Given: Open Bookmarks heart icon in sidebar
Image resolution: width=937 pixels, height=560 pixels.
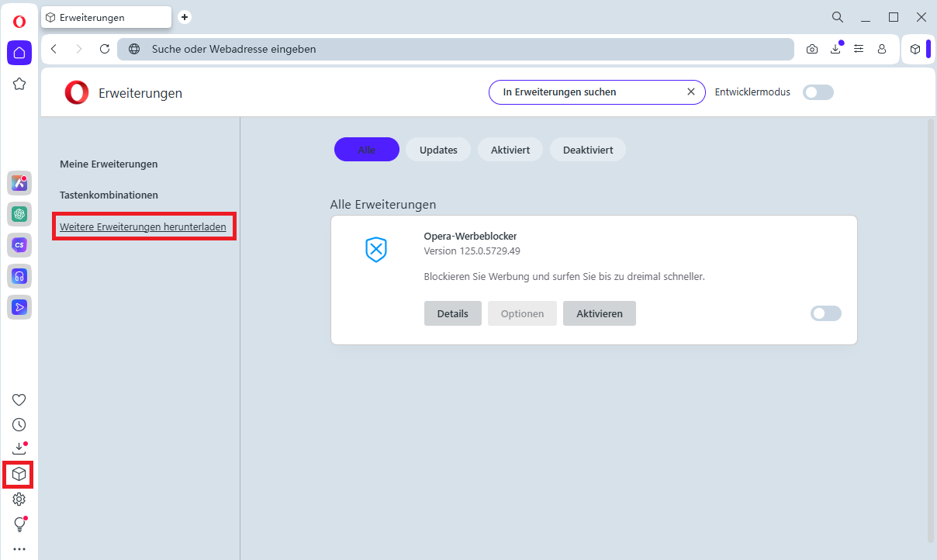Looking at the screenshot, I should [19, 400].
